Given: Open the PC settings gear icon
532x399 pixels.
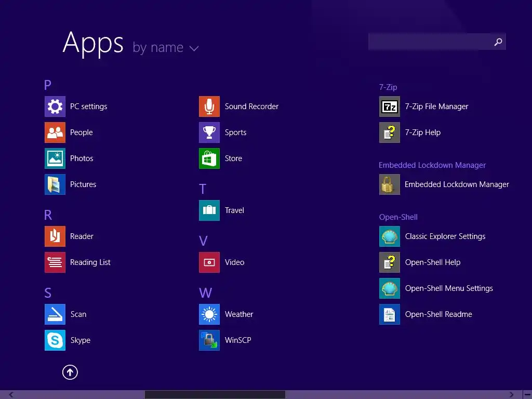Looking at the screenshot, I should pyautogui.click(x=55, y=107).
